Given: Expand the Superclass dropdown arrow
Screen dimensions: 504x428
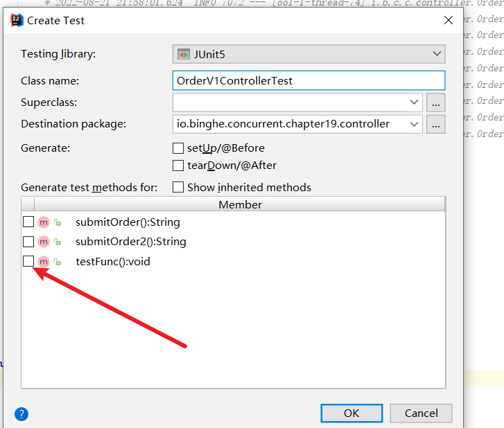Looking at the screenshot, I should (x=414, y=102).
